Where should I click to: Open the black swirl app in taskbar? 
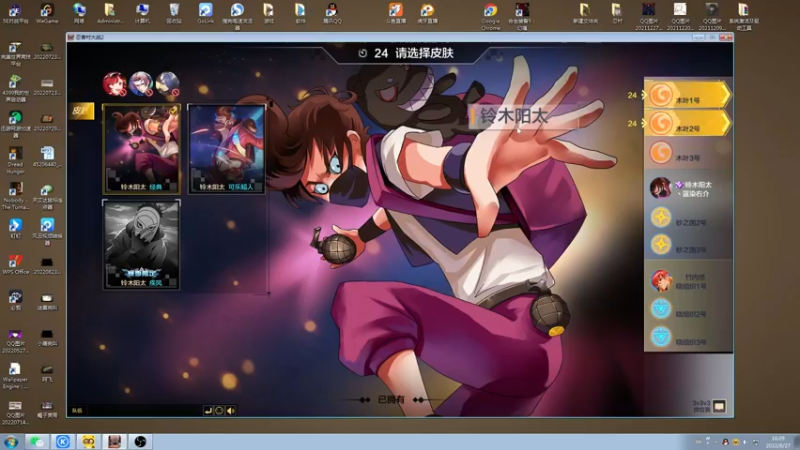140,441
